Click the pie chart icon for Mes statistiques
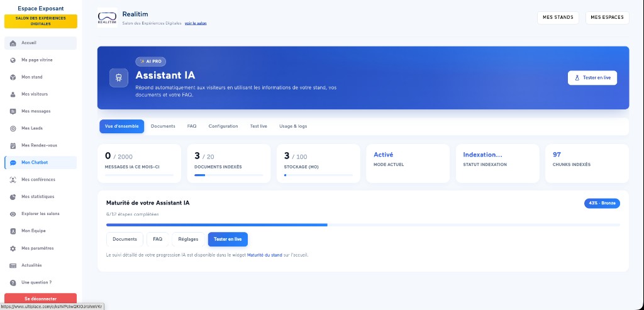Viewport: 644px width, 310px height. [13, 197]
